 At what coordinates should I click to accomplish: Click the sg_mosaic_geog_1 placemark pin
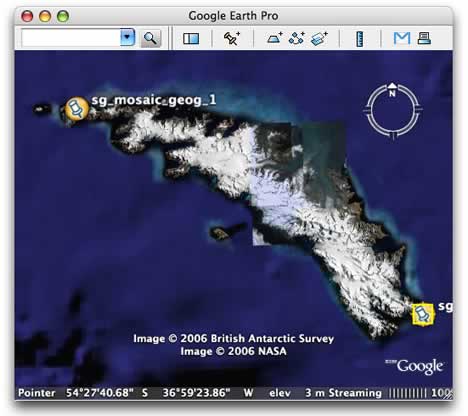77,108
